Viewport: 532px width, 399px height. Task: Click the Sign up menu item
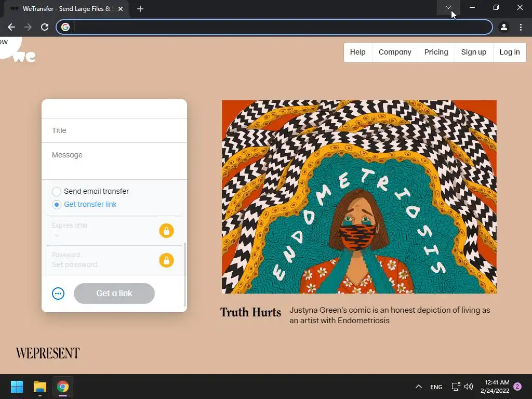(x=474, y=52)
